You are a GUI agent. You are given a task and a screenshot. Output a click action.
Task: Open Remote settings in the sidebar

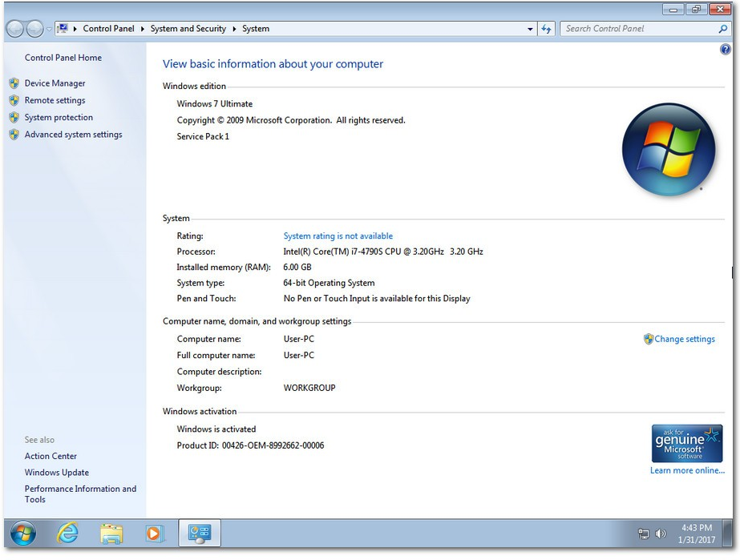pos(53,100)
